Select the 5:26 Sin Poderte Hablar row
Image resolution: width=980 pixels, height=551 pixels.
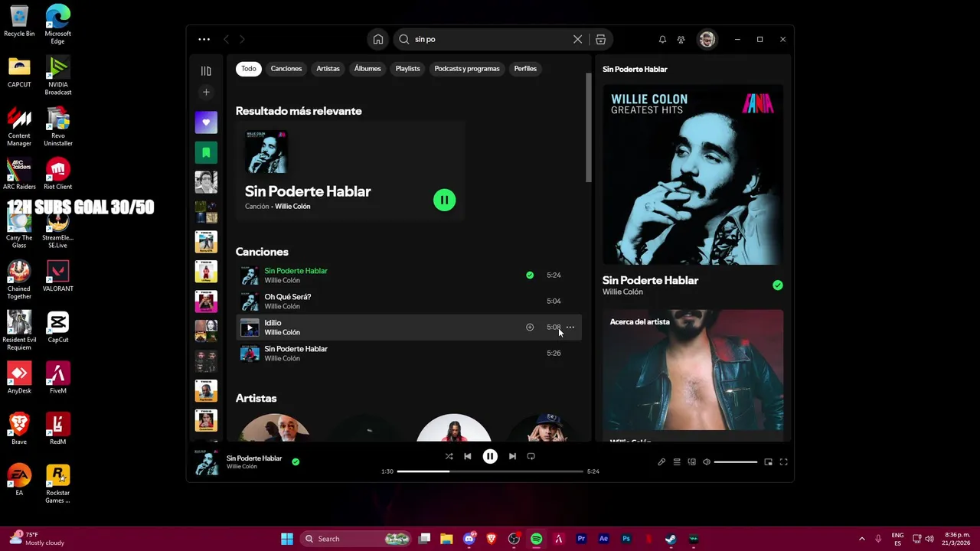pyautogui.click(x=409, y=354)
